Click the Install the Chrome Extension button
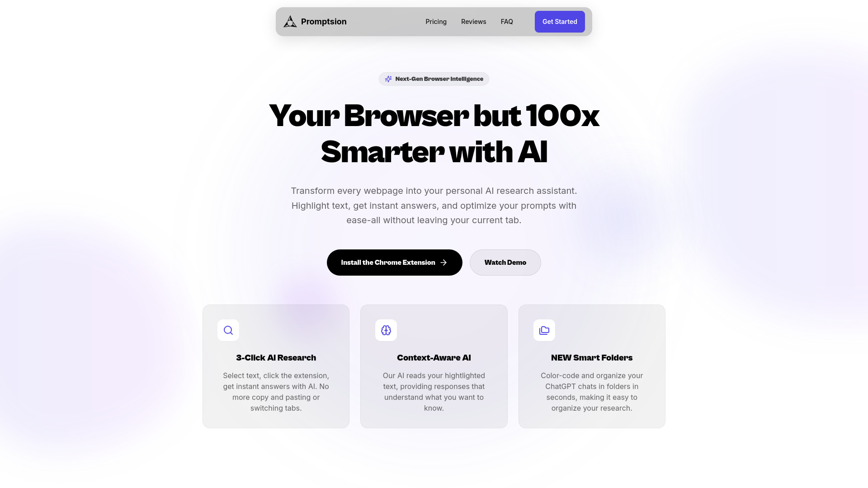Screen dimensions: 868x488 [394, 262]
